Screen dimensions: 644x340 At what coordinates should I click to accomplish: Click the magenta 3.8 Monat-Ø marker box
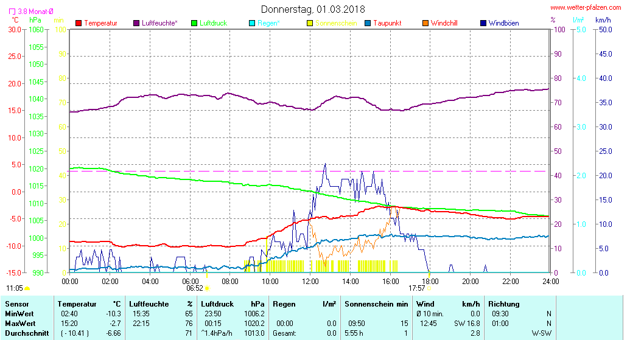[x=12, y=12]
